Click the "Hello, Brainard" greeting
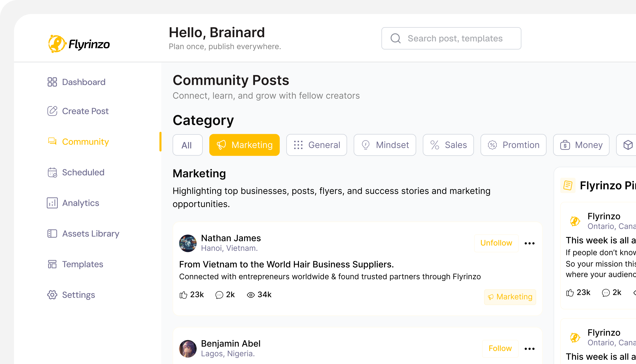 point(217,33)
